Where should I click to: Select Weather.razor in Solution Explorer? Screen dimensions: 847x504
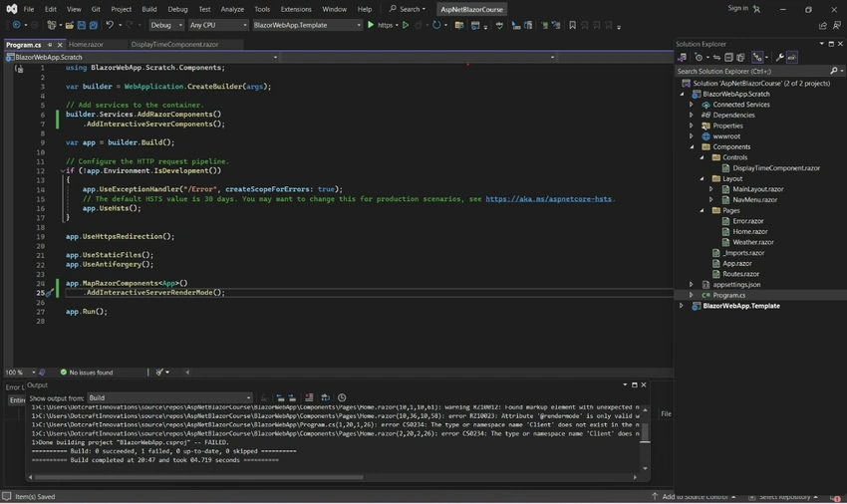coord(753,243)
